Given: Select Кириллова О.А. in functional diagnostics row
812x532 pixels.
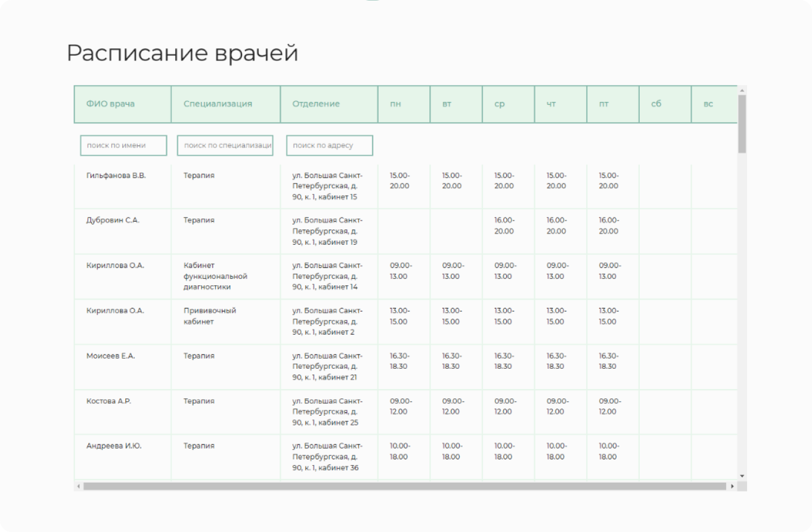Looking at the screenshot, I should click(x=116, y=266).
